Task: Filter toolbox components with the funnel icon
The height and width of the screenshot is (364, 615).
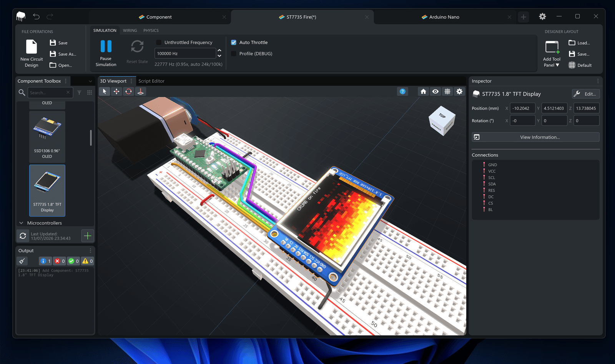Action: (x=79, y=93)
